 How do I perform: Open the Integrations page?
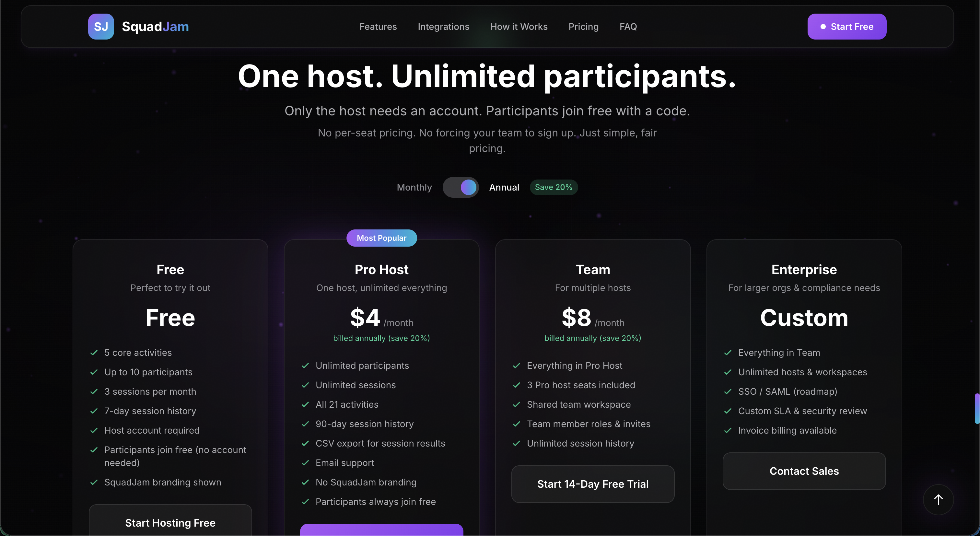click(443, 27)
